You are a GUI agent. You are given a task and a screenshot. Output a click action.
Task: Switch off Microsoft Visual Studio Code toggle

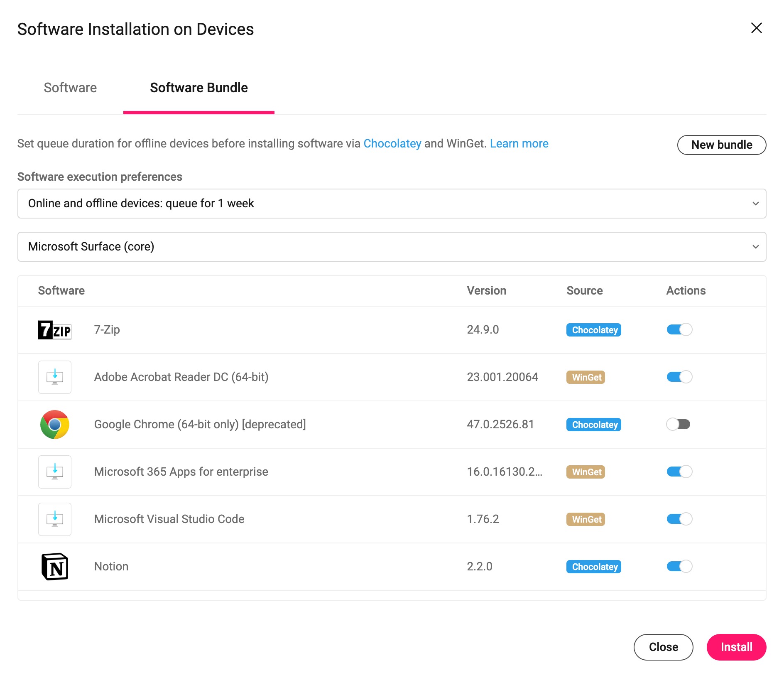(679, 519)
